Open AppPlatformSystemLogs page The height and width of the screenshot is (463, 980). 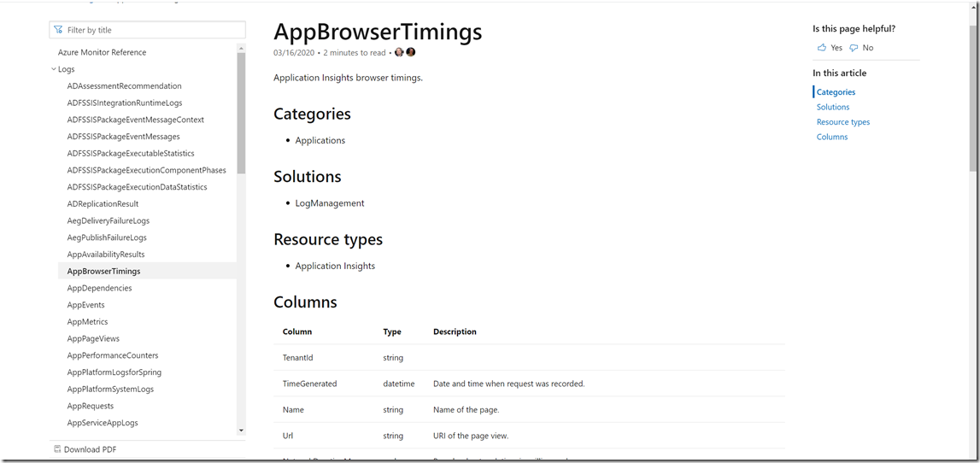click(110, 390)
